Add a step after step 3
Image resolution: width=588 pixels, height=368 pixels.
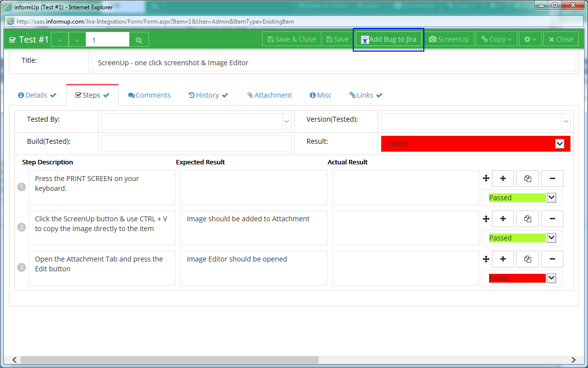click(503, 259)
